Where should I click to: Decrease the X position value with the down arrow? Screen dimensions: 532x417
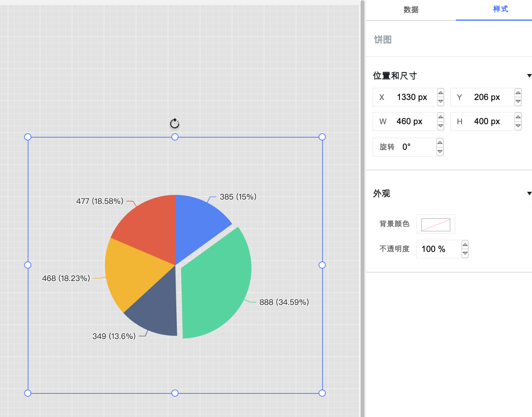441,101
